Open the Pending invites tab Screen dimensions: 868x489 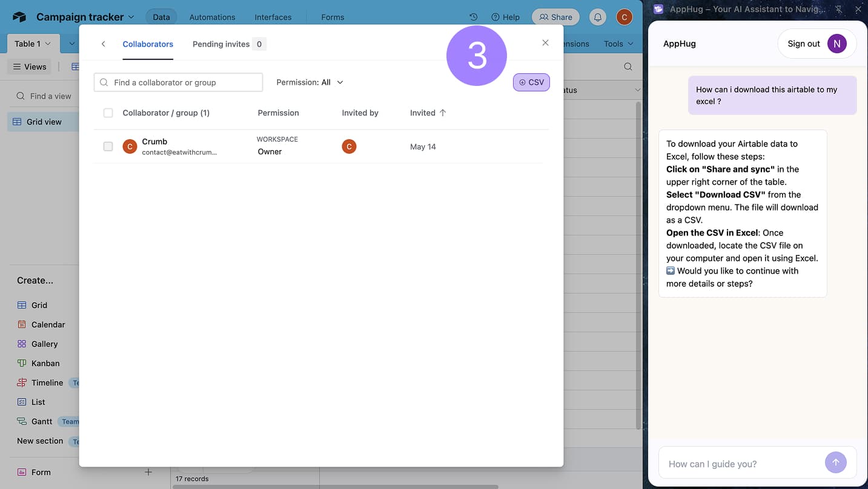229,44
